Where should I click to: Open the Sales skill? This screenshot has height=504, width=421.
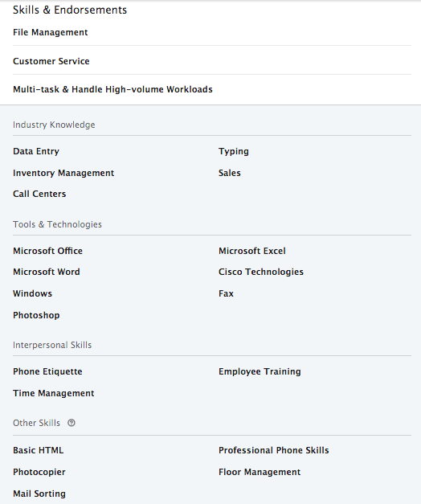pyautogui.click(x=230, y=173)
